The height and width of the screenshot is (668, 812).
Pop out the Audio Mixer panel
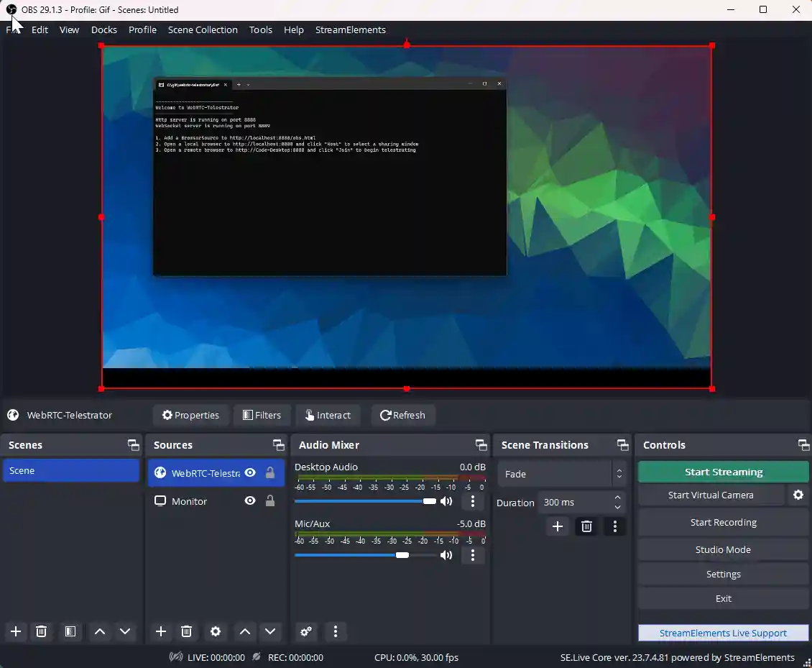click(x=482, y=444)
